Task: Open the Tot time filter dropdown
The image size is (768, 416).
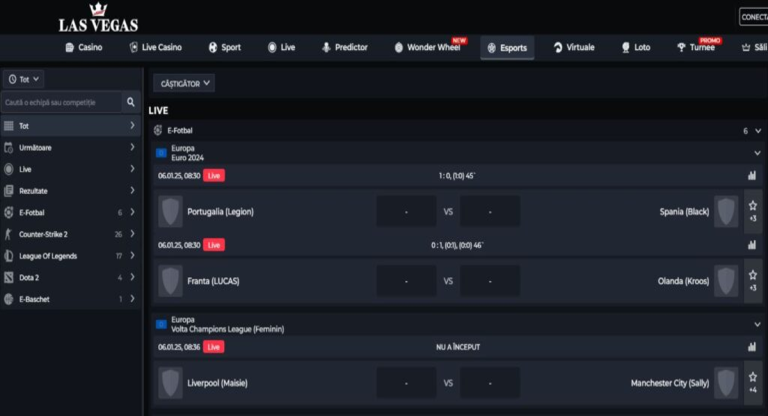Action: pyautogui.click(x=24, y=79)
